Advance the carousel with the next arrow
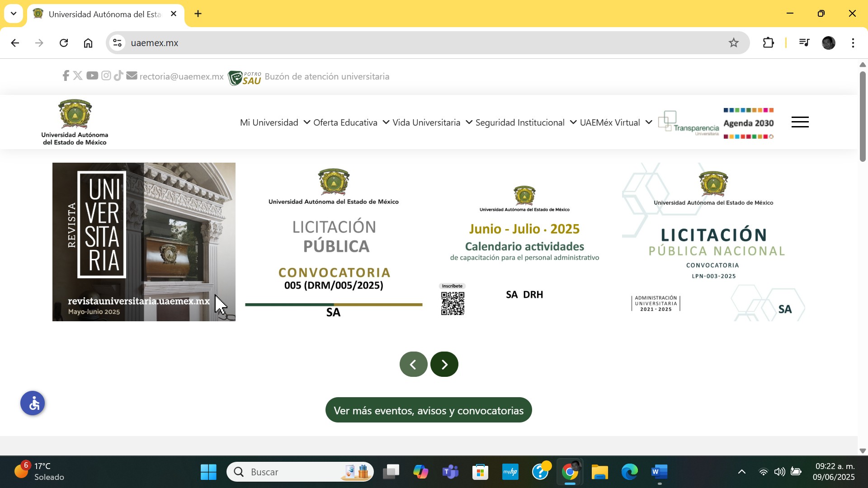Screen dimensions: 868x488 coord(444,364)
